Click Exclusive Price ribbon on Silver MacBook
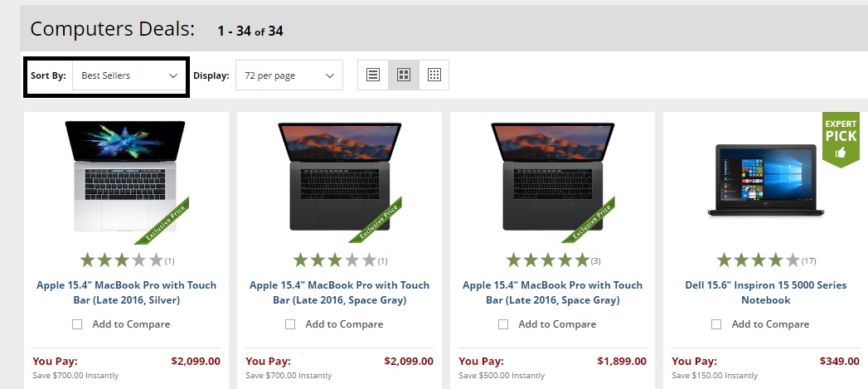 (x=165, y=222)
